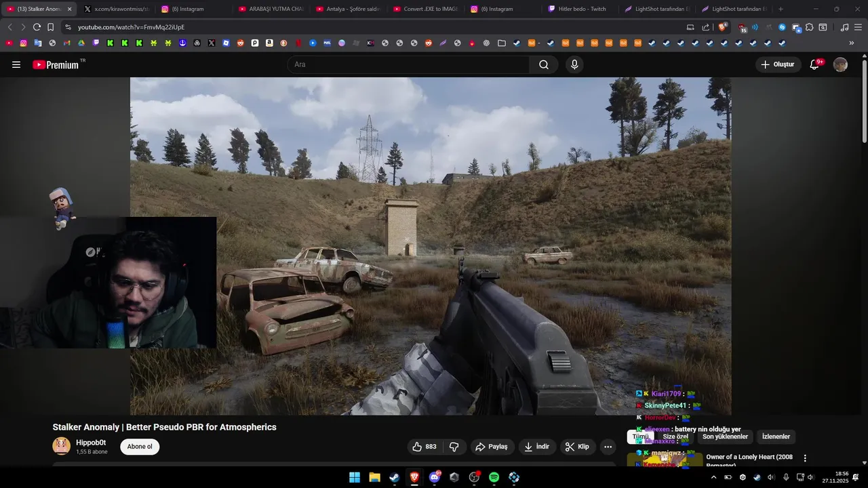
Task: Click the Abone ol subscribe button
Action: [x=140, y=447]
